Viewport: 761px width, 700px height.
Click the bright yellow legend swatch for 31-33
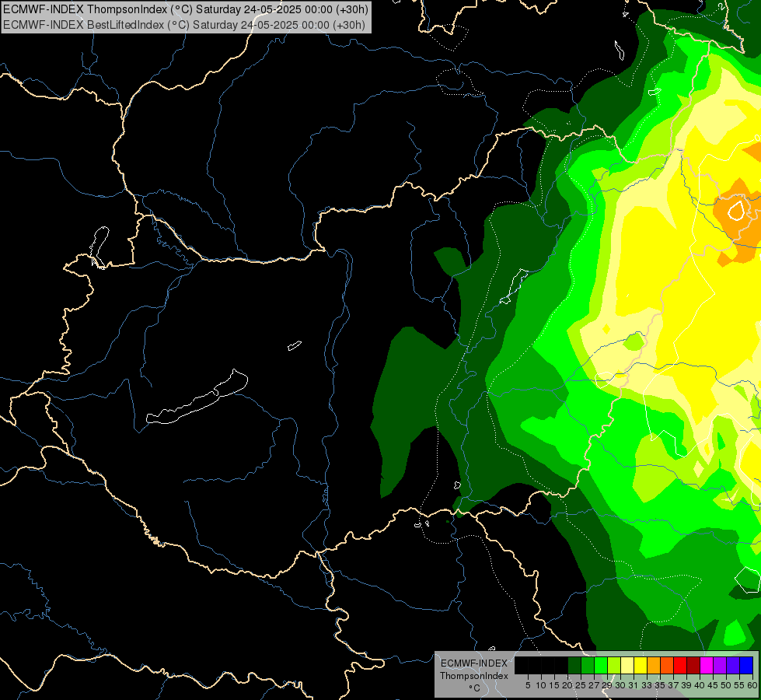[x=641, y=665]
